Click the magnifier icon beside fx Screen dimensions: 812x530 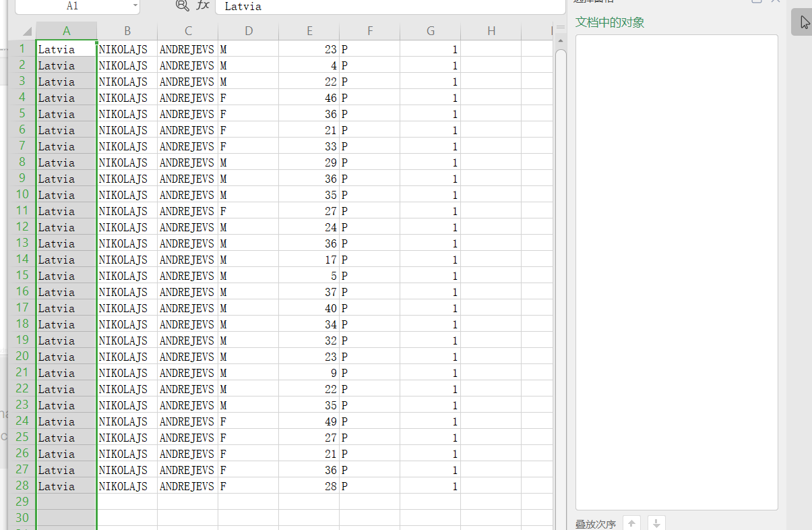182,5
